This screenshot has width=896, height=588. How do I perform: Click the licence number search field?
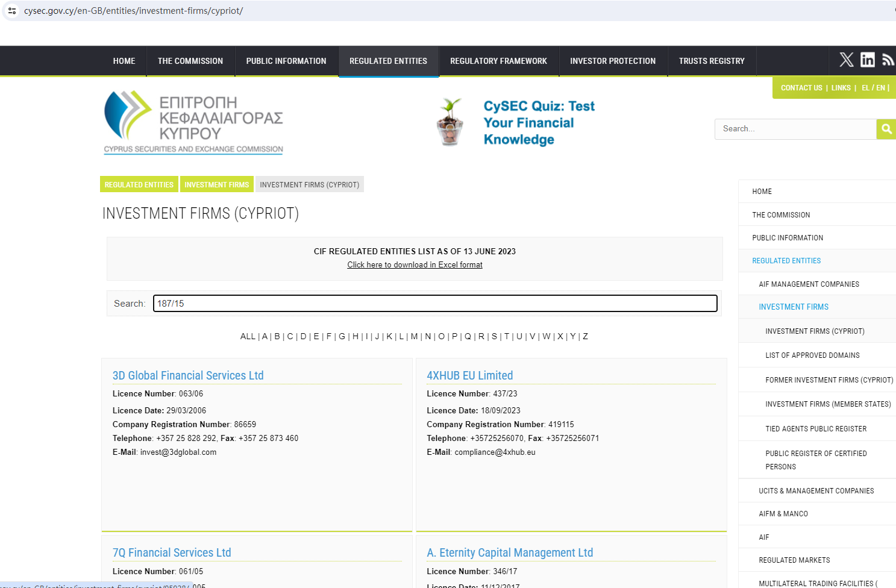click(435, 304)
